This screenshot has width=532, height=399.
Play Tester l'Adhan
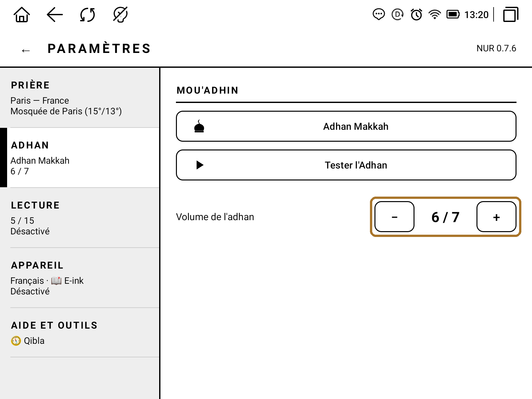(346, 165)
